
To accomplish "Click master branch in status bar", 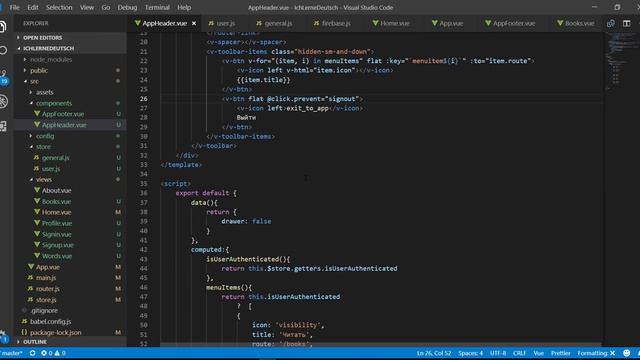I will click(11, 353).
